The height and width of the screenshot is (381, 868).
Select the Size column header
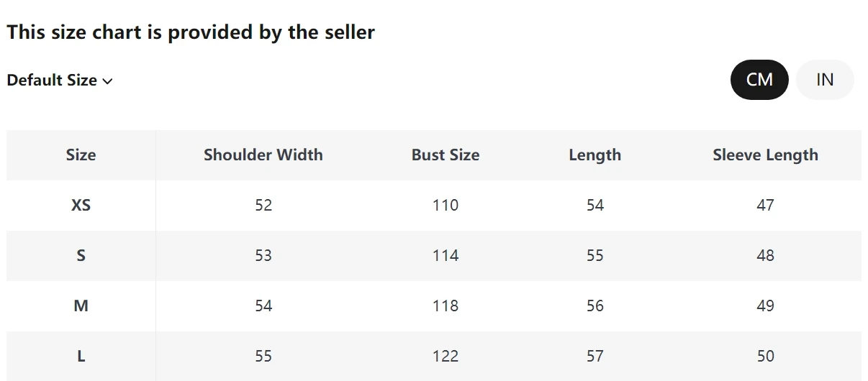81,155
